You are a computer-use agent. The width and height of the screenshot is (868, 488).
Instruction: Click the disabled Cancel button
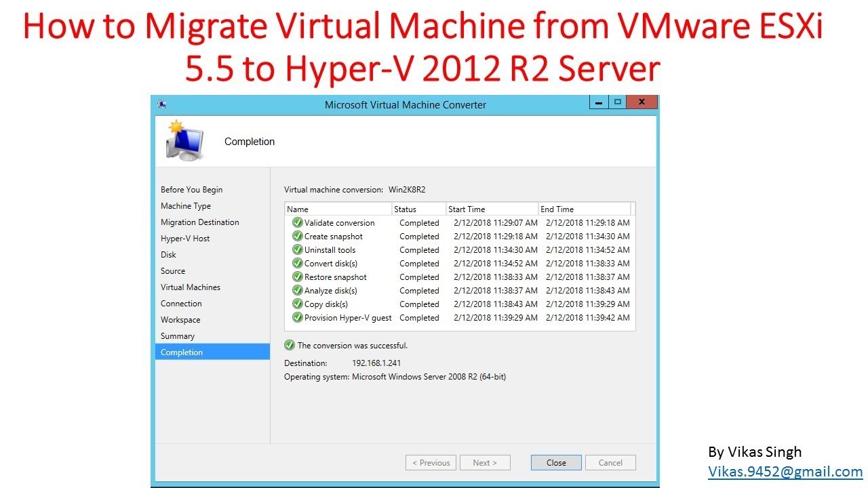[x=610, y=463]
